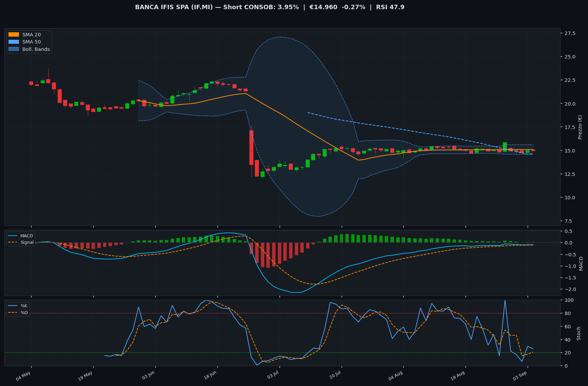Click the 22.5 price axis label

(x=570, y=80)
